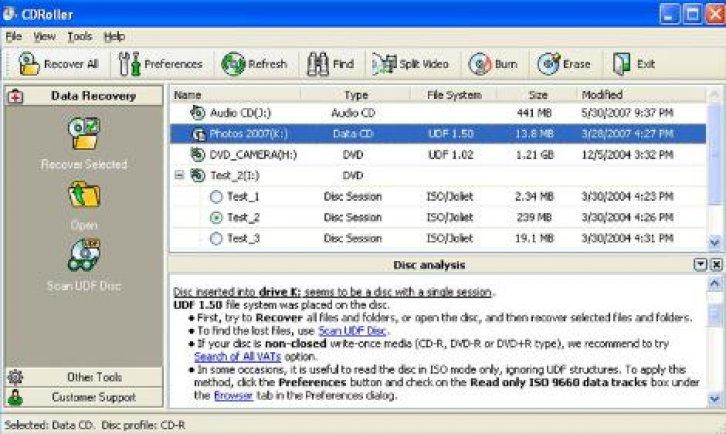The image size is (726, 434).
Task: Click the 239 MB size cell
Action: point(534,217)
